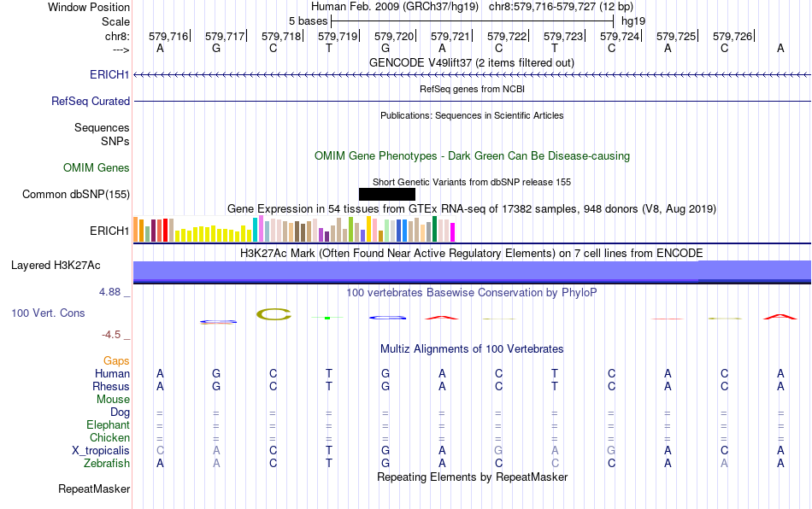
Task: Click Gene Expression in 54 tissues title
Action: (x=472, y=209)
